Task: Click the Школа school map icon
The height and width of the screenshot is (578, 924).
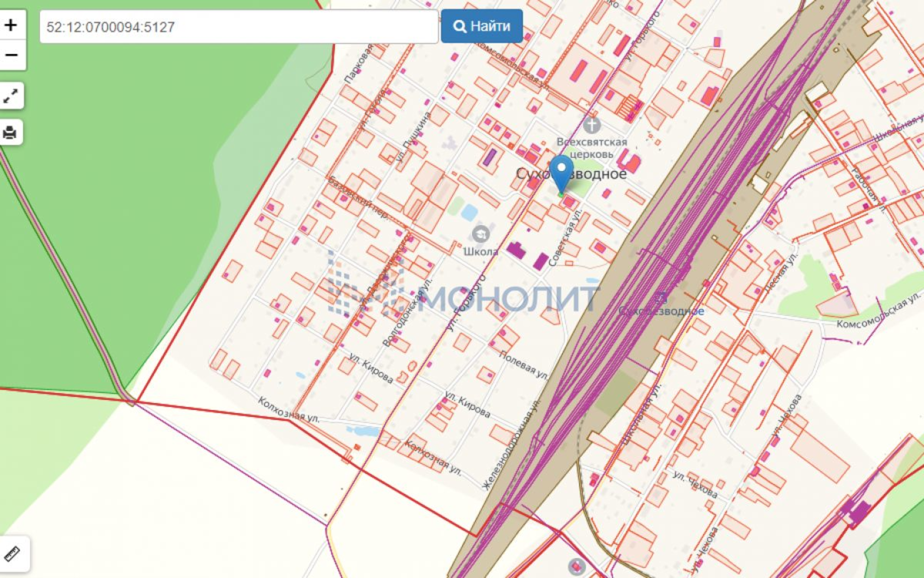Action: 480,234
